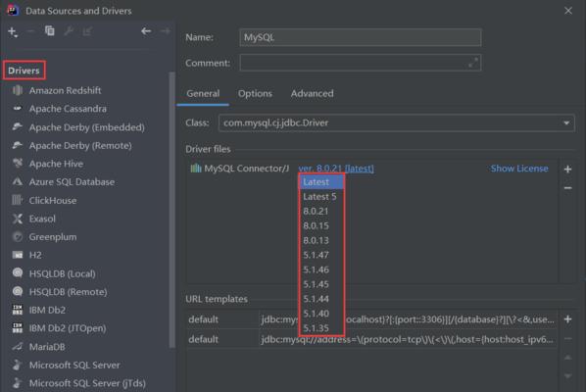Select the Microsoft SQL Server driver
586x392 pixels.
click(x=74, y=365)
